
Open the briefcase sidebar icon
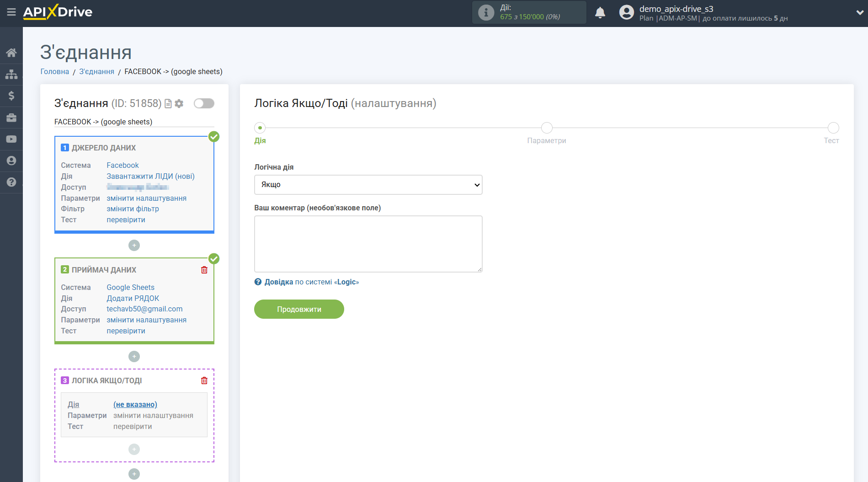11,118
